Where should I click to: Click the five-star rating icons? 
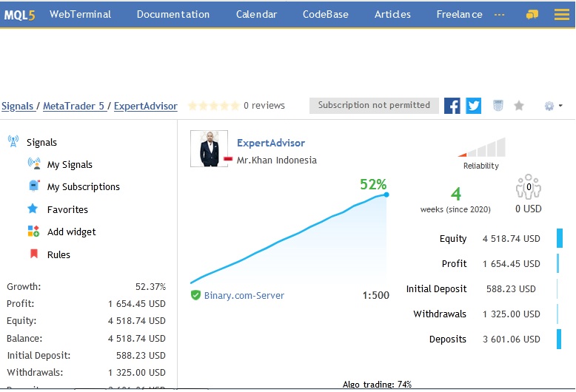click(x=213, y=106)
